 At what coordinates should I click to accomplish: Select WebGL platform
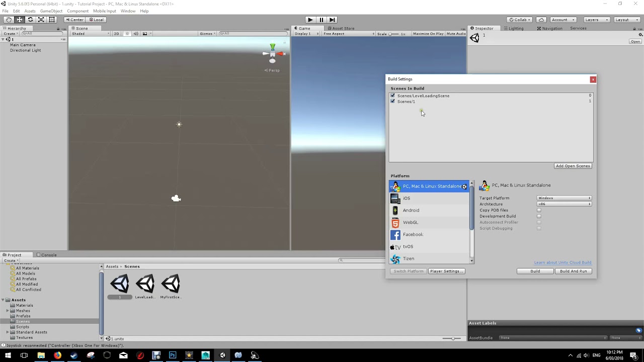[429, 222]
